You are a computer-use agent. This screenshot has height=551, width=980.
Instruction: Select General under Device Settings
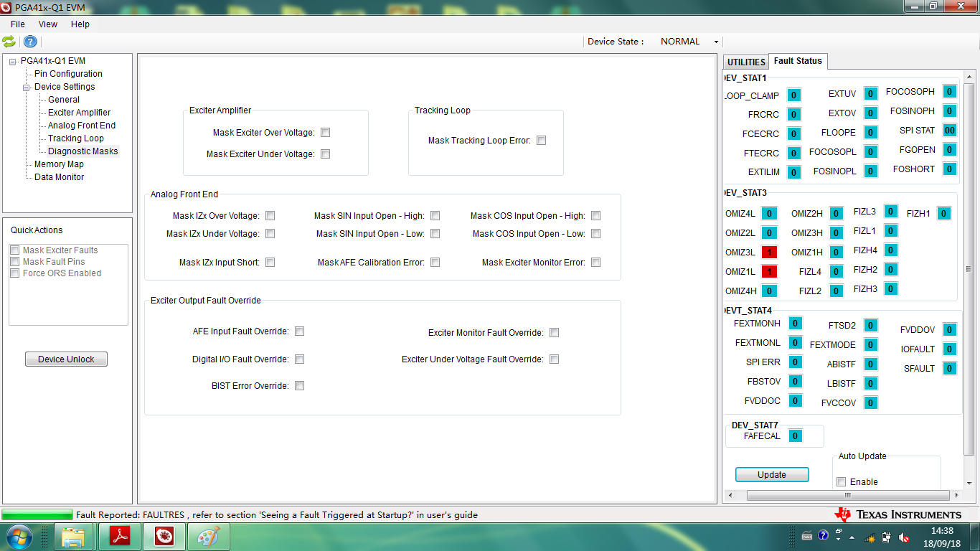coord(64,100)
